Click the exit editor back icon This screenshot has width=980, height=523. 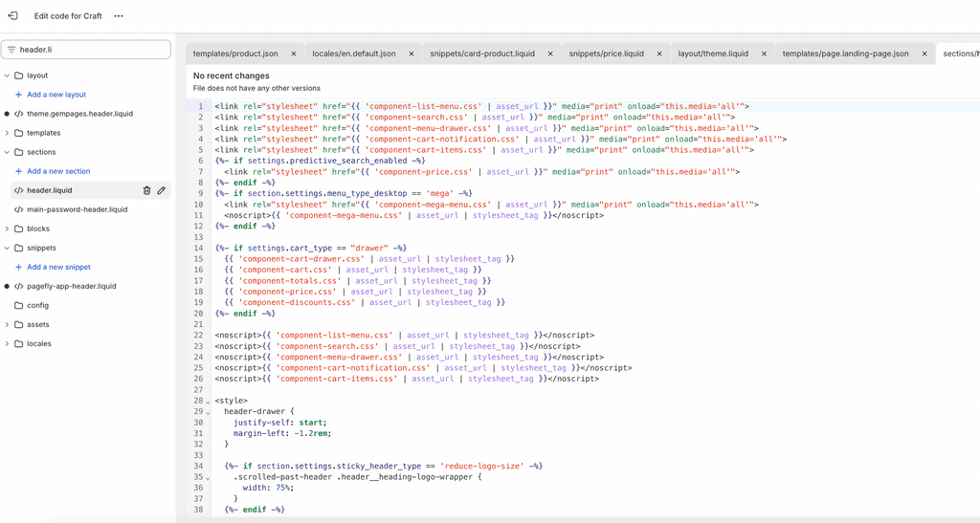tap(12, 15)
